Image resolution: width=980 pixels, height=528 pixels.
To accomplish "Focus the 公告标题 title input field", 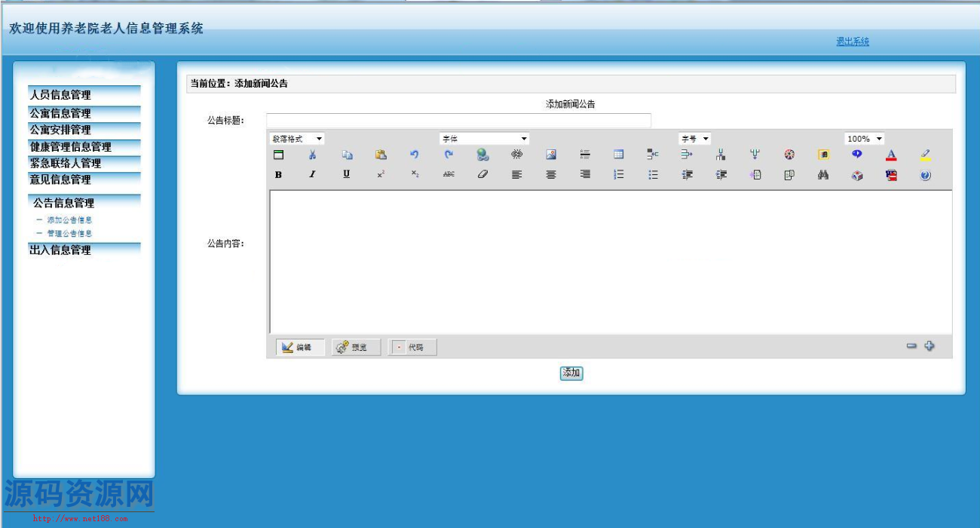I will pyautogui.click(x=458, y=121).
